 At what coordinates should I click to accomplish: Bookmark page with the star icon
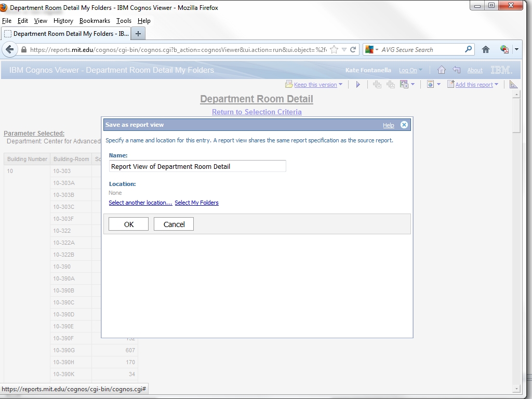[x=334, y=50]
